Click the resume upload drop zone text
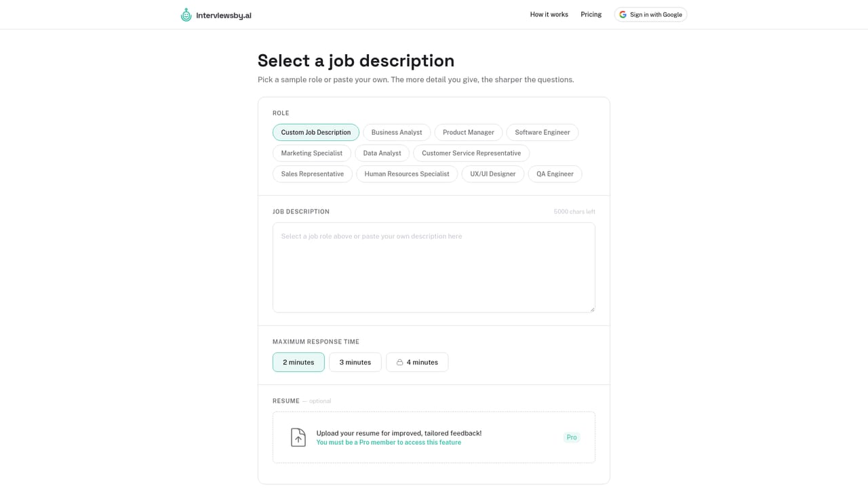This screenshot has width=868, height=488. (399, 433)
